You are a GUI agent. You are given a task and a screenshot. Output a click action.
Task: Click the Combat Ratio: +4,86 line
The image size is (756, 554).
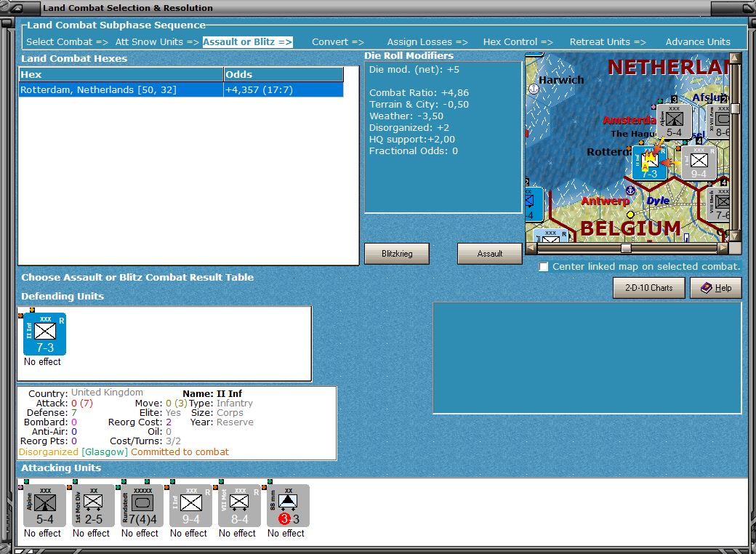(x=419, y=92)
